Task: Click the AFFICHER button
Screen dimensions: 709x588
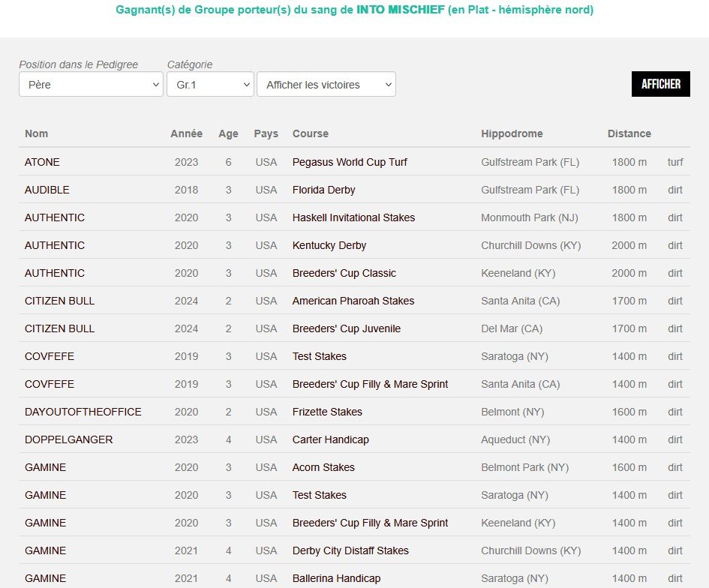Action: click(661, 84)
